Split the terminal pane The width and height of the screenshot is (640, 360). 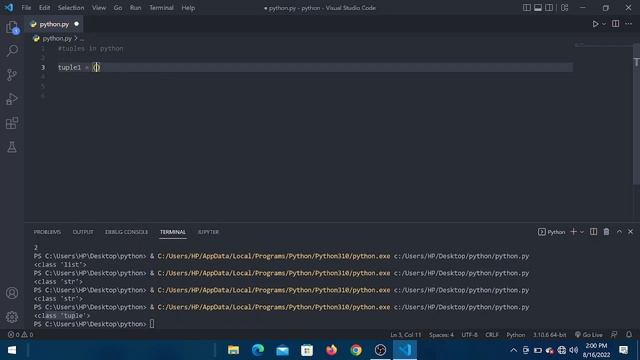(x=593, y=231)
